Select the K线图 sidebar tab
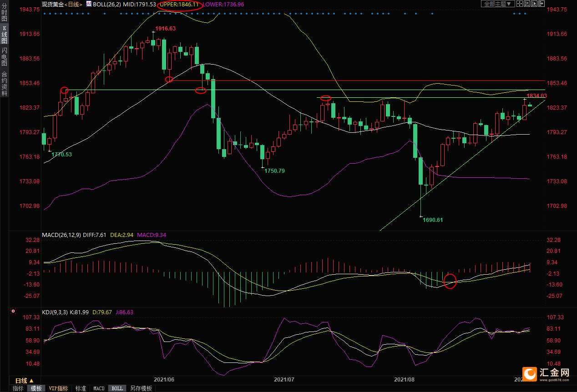This screenshot has height=392, width=577. point(4,35)
